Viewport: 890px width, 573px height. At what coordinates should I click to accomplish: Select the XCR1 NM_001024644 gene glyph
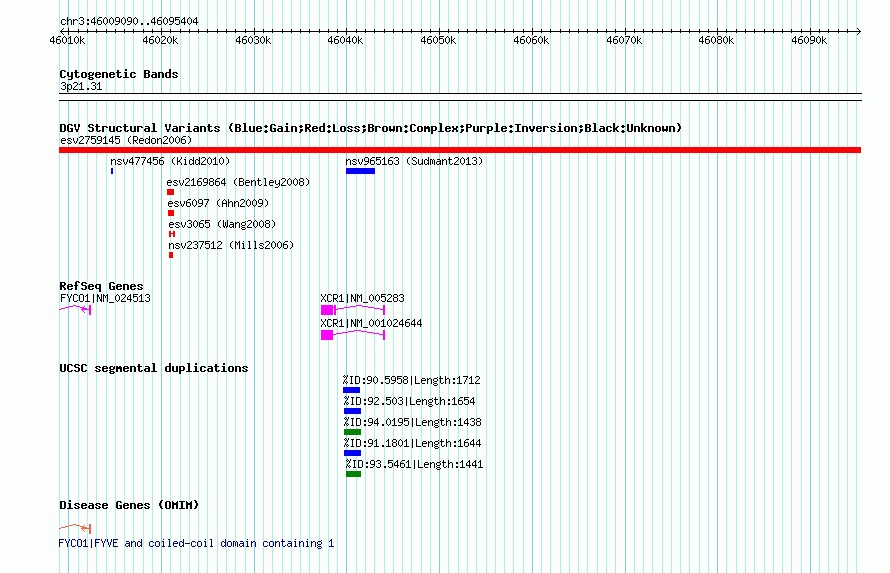click(x=353, y=335)
